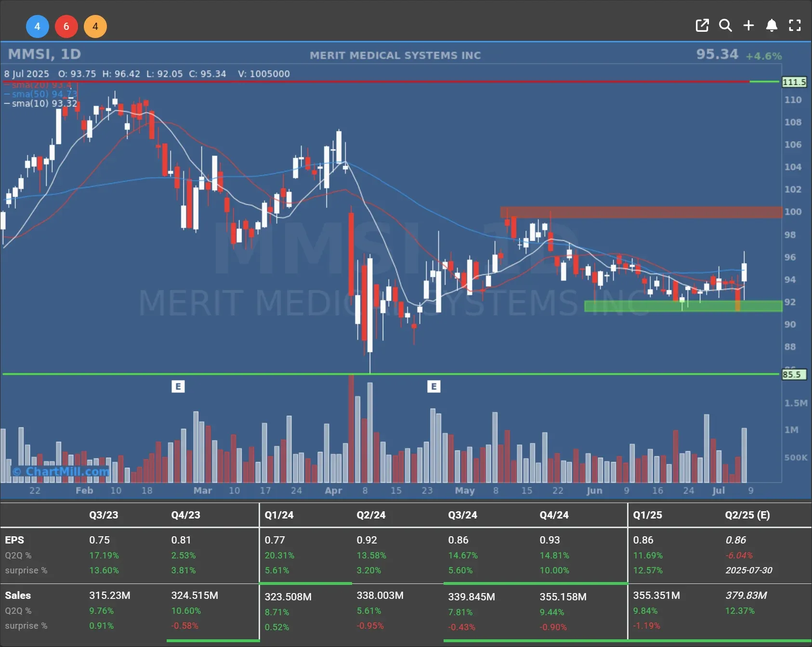Click Q4/23 EPS value 0.81
Viewport: 812px width, 647px height.
[x=181, y=540]
